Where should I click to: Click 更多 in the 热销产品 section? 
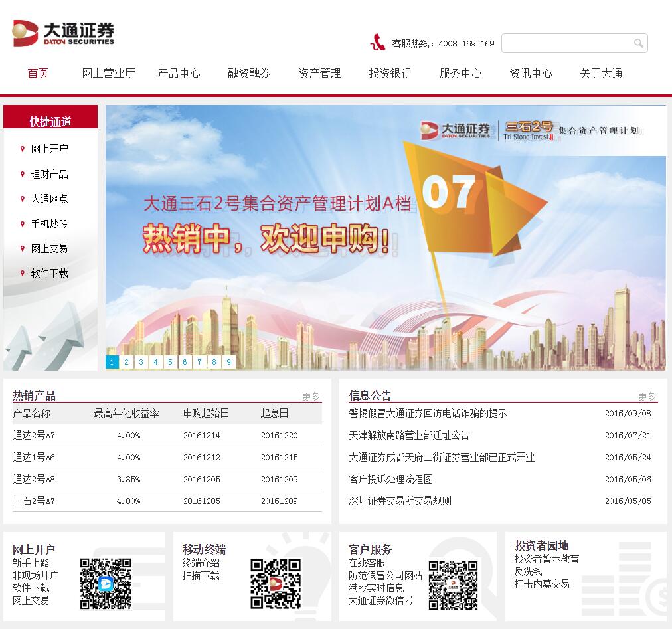tap(311, 396)
